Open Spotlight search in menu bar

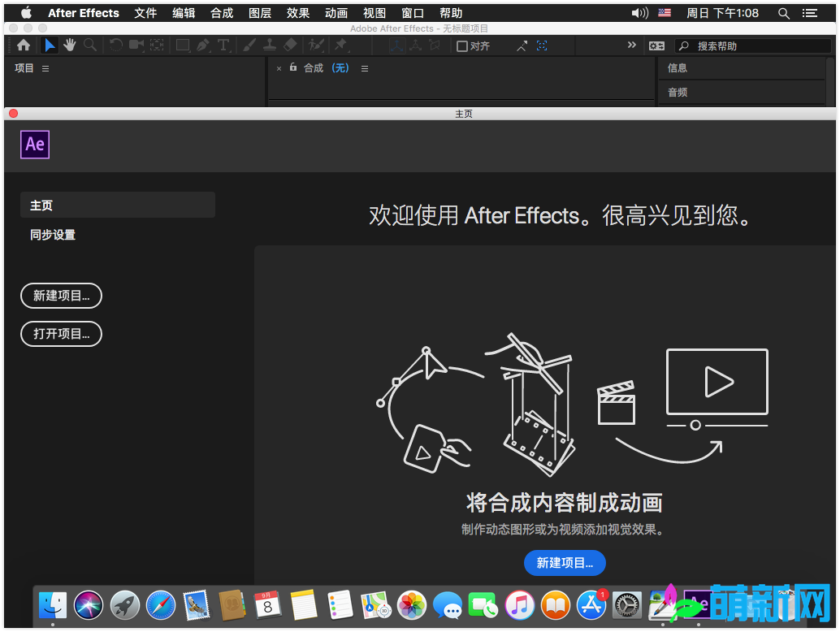pyautogui.click(x=784, y=13)
